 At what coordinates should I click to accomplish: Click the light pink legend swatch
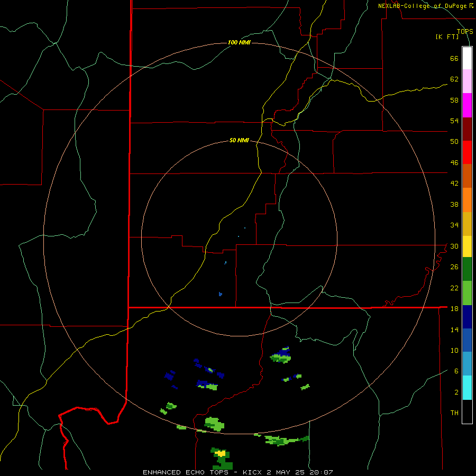coord(467,81)
